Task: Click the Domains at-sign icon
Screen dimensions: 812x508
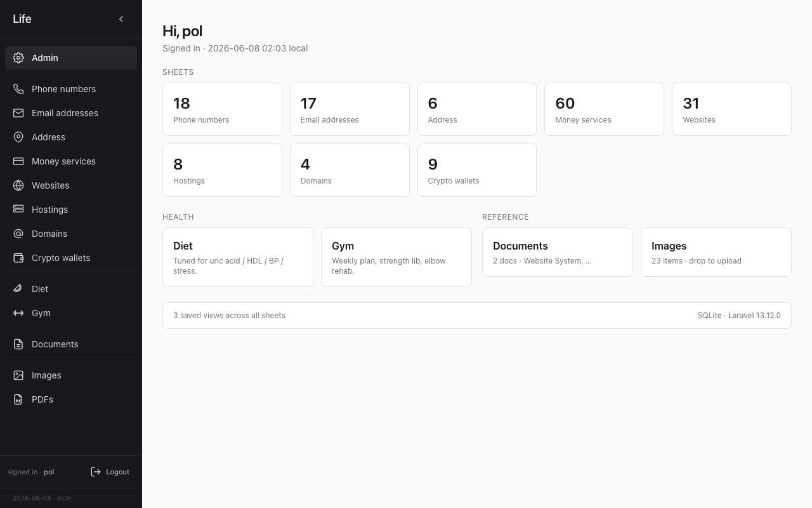Action: tap(18, 234)
